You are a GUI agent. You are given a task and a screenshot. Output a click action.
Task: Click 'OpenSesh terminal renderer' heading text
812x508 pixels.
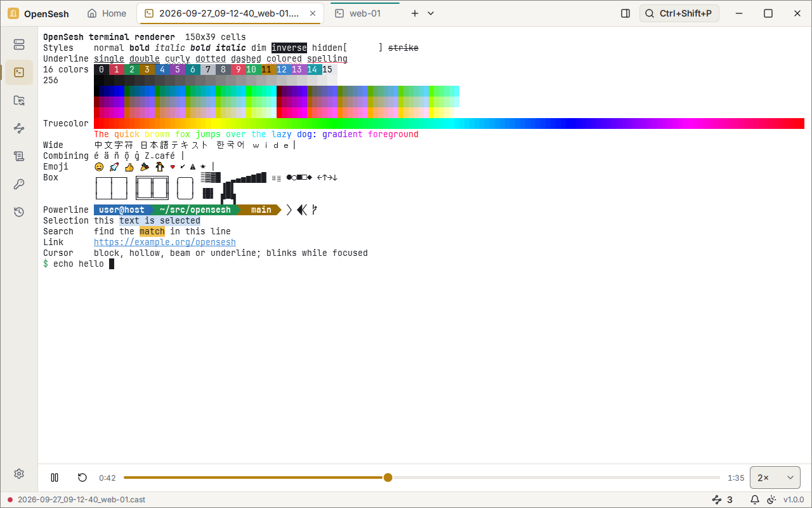[109, 37]
